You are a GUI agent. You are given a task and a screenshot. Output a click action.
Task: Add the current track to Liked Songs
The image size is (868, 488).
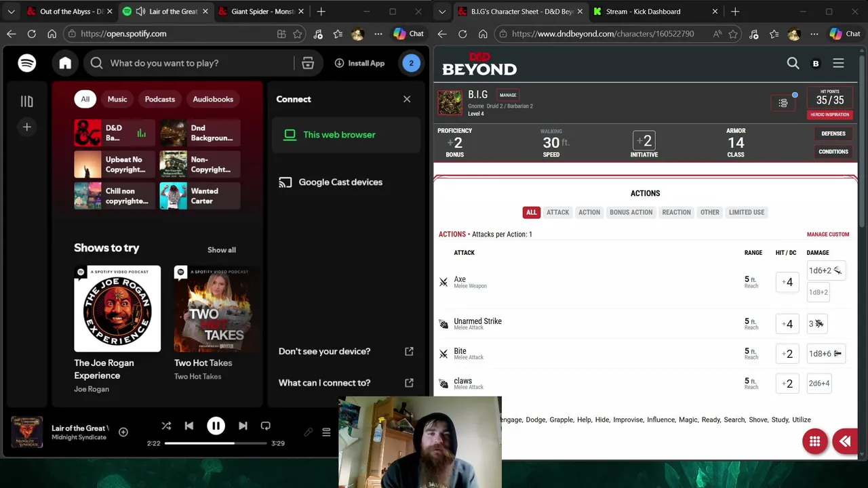pos(123,432)
